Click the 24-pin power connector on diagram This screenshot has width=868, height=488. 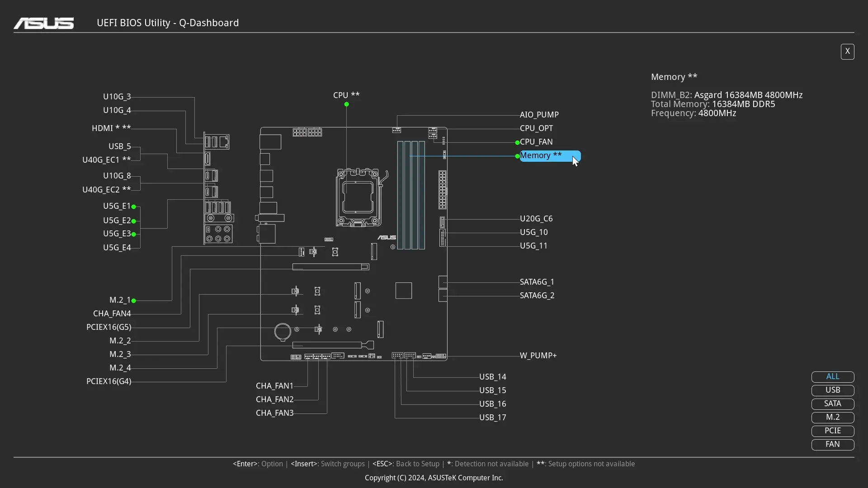442,190
